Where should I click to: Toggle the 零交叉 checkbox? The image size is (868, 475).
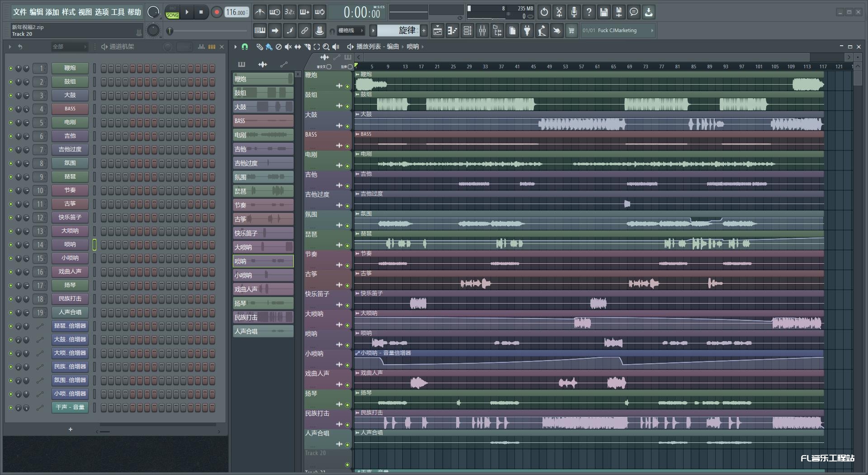[x=329, y=66]
